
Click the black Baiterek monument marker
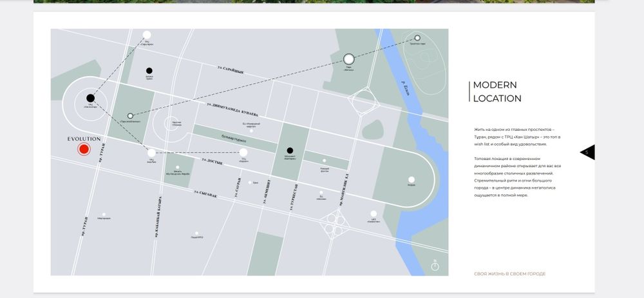coord(290,150)
